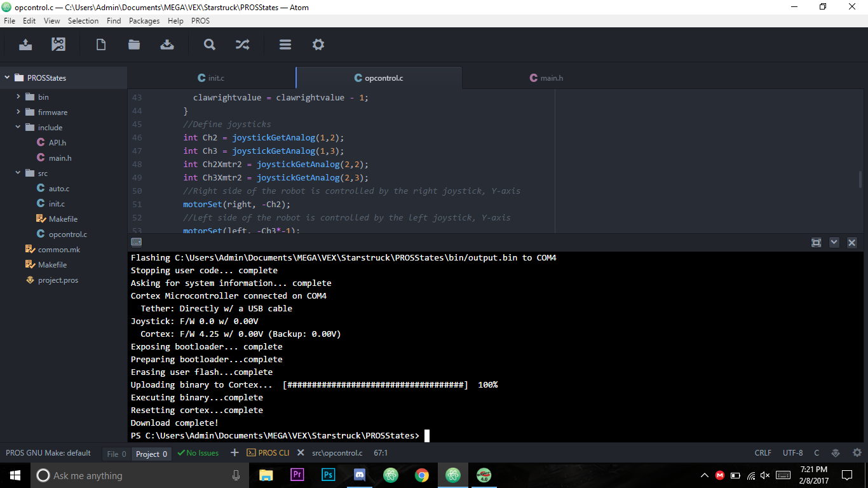Open the Edit menu

29,20
